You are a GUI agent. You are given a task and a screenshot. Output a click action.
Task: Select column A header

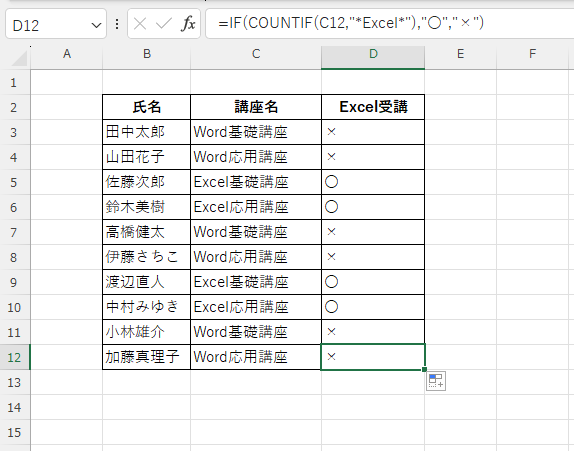(x=67, y=54)
